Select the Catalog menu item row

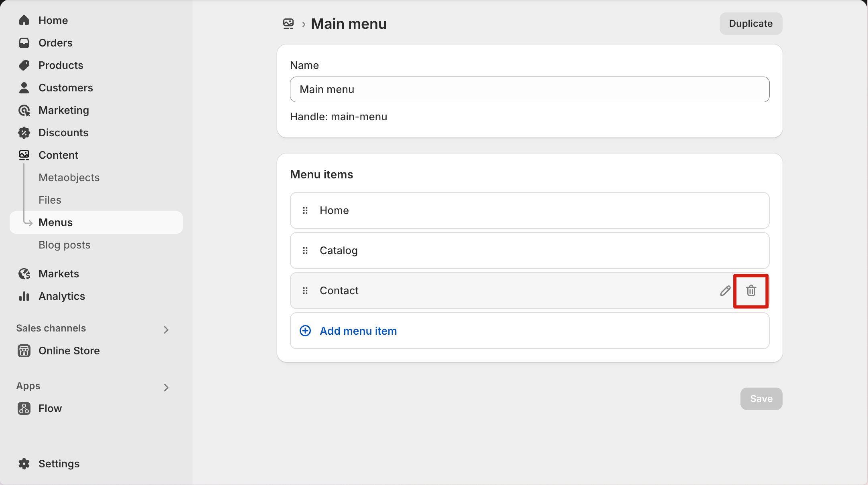tap(529, 251)
